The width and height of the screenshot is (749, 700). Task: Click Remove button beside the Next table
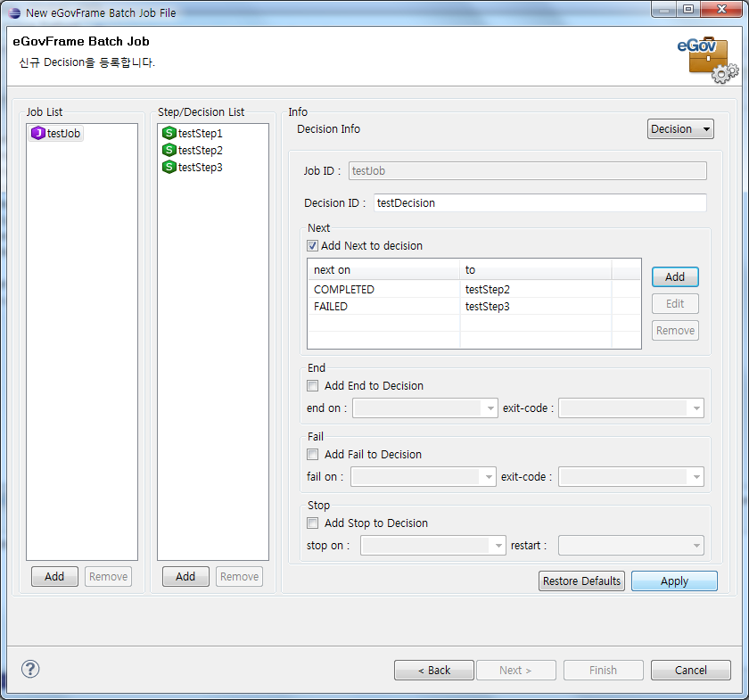pos(675,330)
